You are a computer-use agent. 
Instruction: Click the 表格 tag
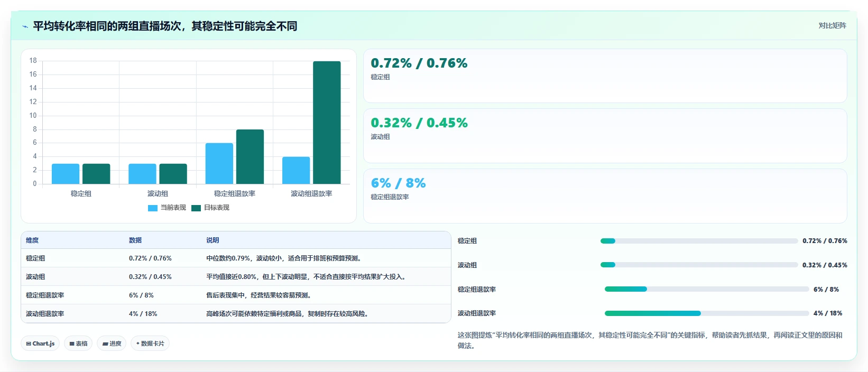pos(78,343)
